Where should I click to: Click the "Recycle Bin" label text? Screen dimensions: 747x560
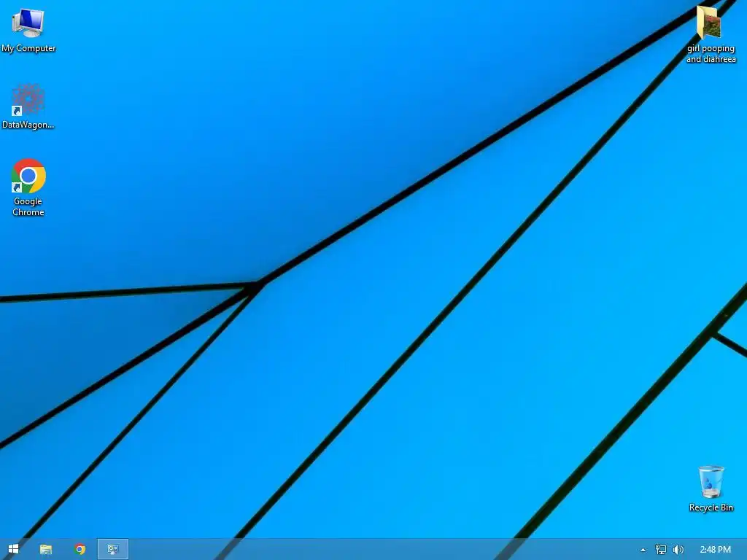[711, 507]
